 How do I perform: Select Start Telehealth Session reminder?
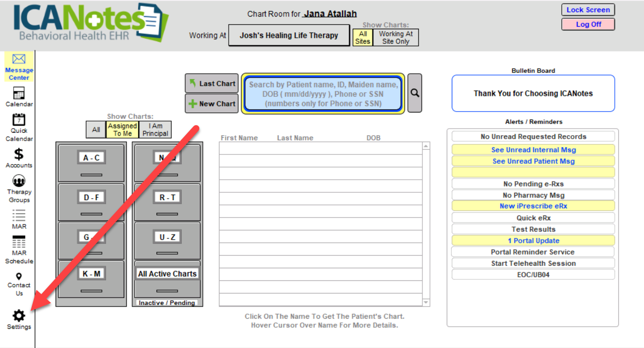pyautogui.click(x=533, y=263)
